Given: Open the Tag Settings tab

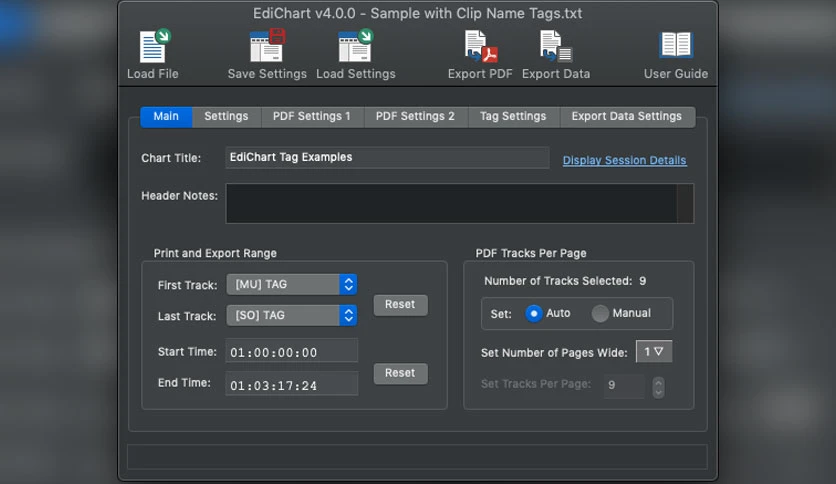Looking at the screenshot, I should [x=513, y=116].
